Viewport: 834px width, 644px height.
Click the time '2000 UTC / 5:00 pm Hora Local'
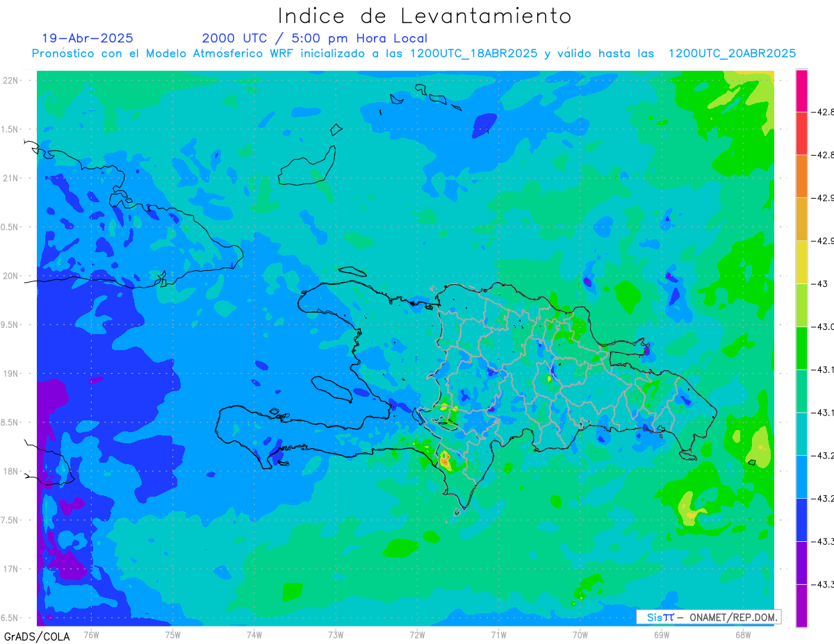(314, 38)
